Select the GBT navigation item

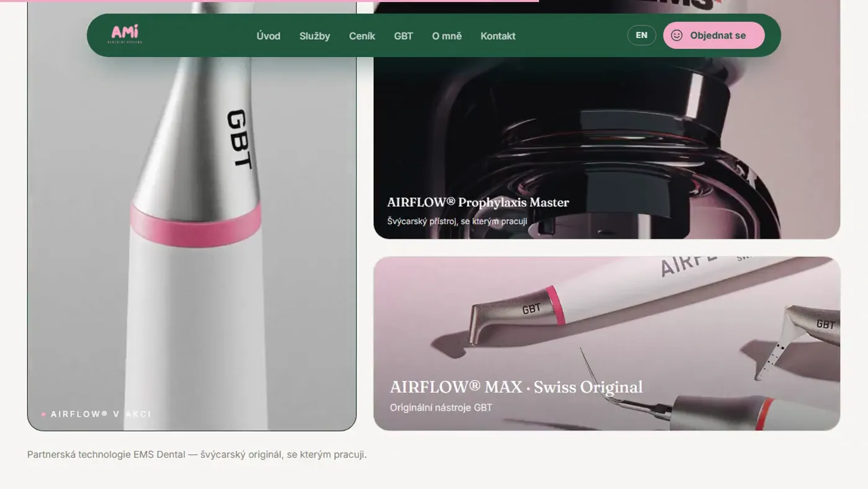click(x=403, y=36)
